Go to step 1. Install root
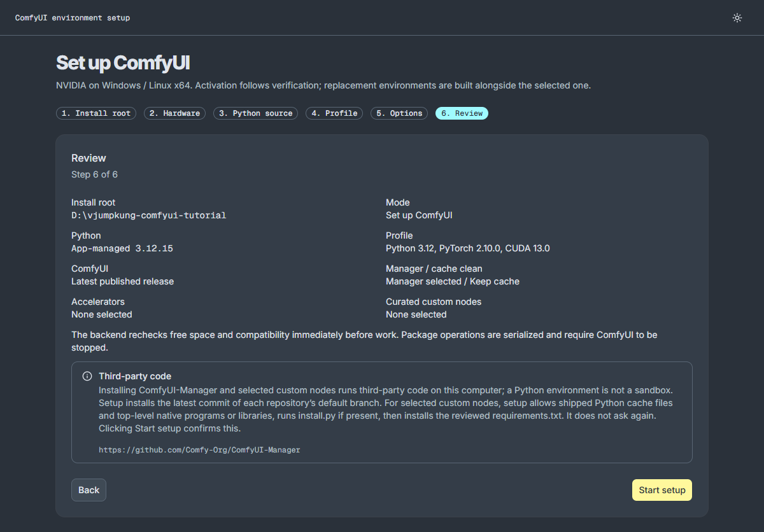 [96, 113]
